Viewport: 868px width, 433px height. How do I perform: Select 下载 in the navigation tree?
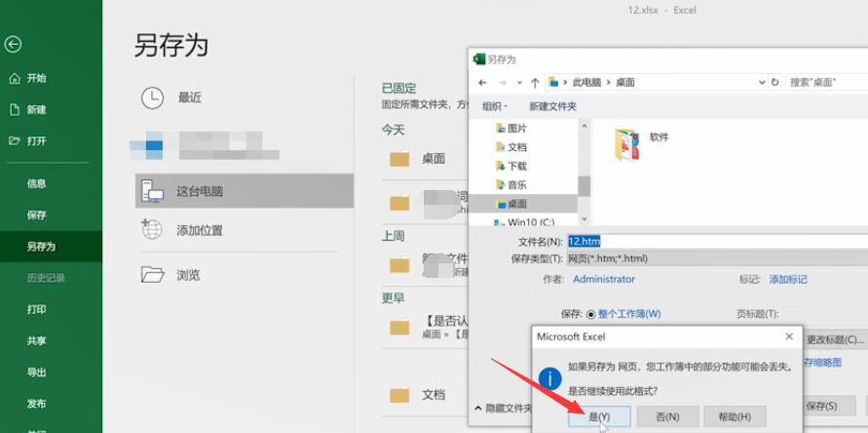coord(511,167)
